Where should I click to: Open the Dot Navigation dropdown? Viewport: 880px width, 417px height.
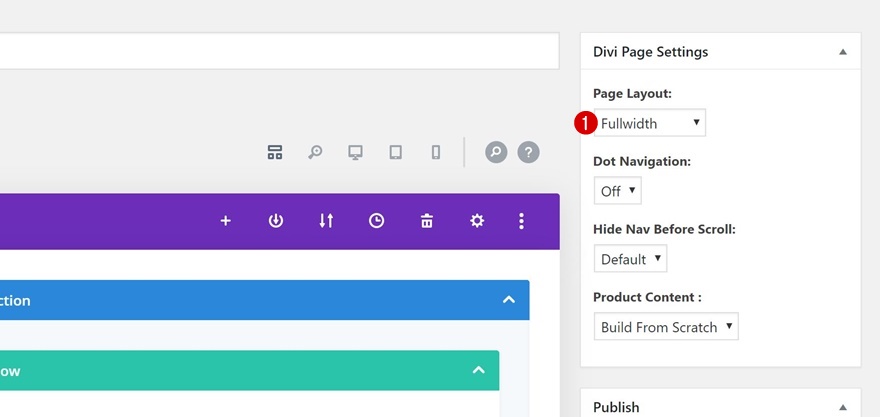point(617,191)
